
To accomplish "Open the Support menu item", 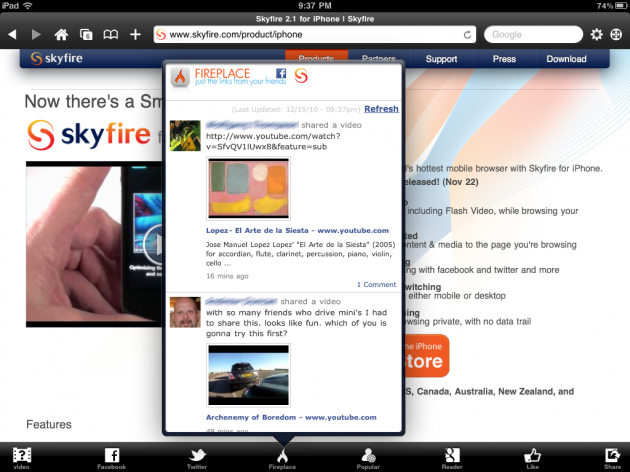I will (x=441, y=59).
